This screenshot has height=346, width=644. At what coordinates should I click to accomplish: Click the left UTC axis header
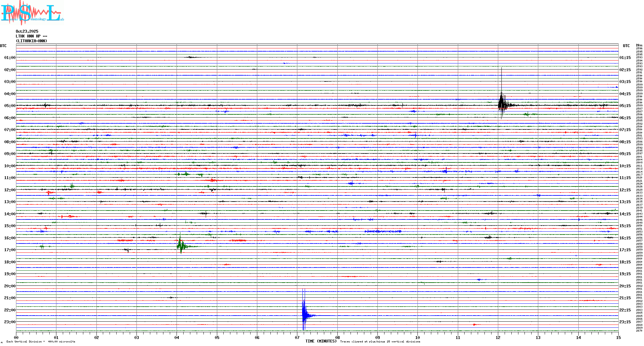[x=3, y=46]
